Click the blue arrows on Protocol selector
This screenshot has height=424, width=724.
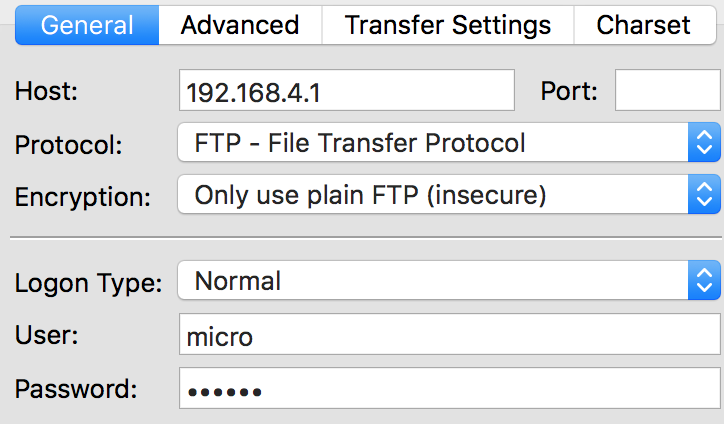click(x=705, y=143)
